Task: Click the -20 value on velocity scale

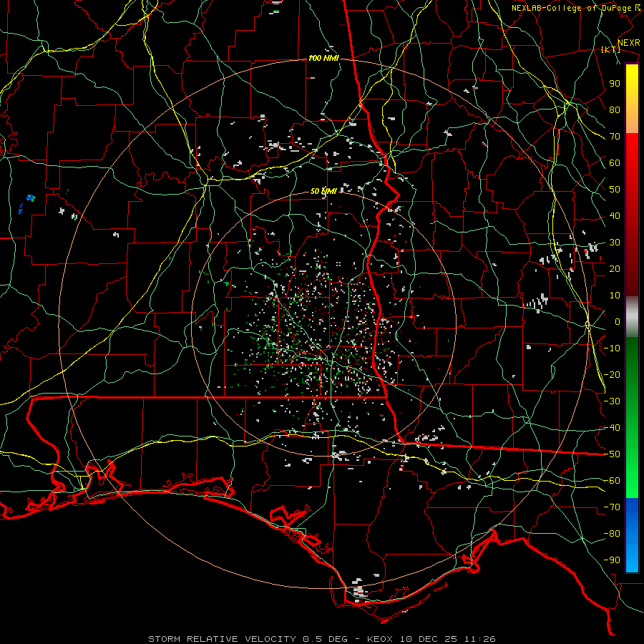Action: click(x=612, y=374)
